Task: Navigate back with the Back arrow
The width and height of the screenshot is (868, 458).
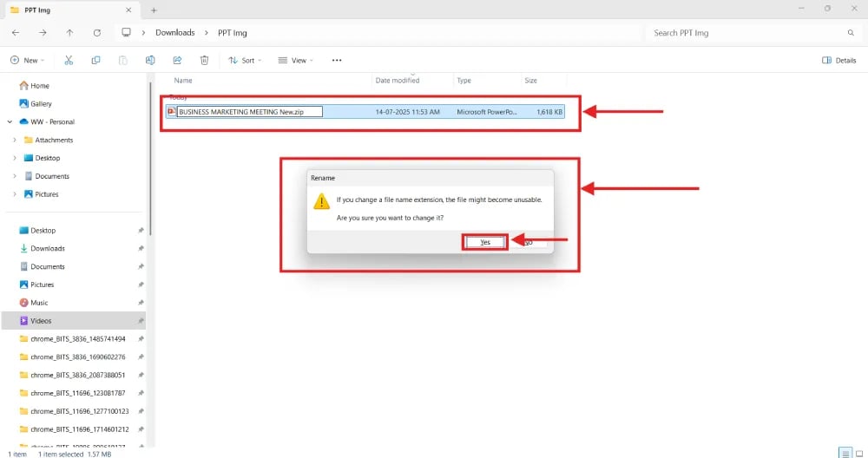Action: pos(16,32)
